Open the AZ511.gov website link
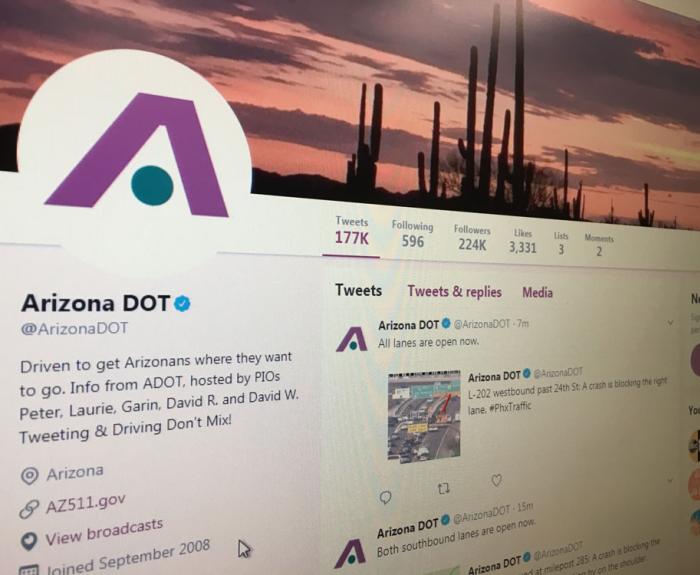This screenshot has height=575, width=700. (x=86, y=504)
